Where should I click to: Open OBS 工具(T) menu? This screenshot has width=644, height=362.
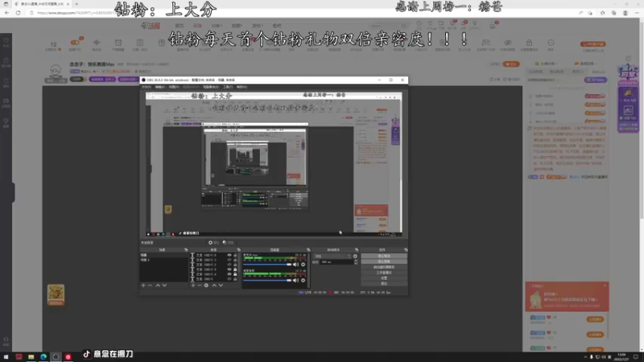[228, 87]
